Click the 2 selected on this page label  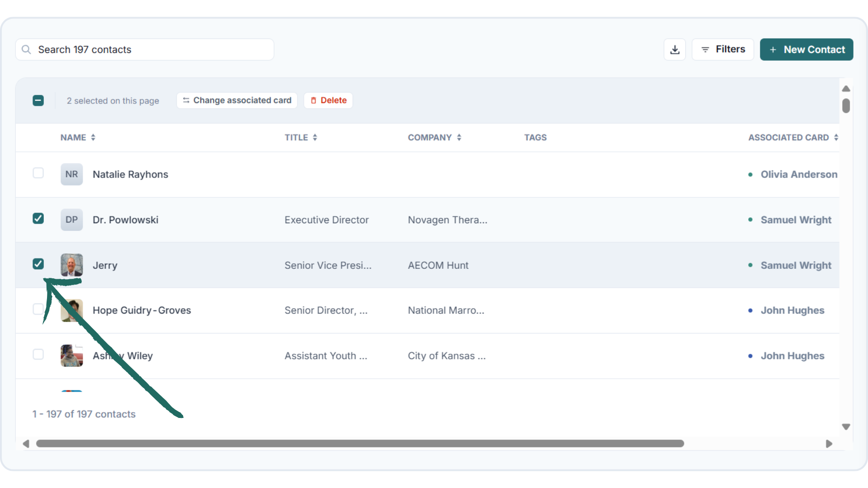click(113, 101)
